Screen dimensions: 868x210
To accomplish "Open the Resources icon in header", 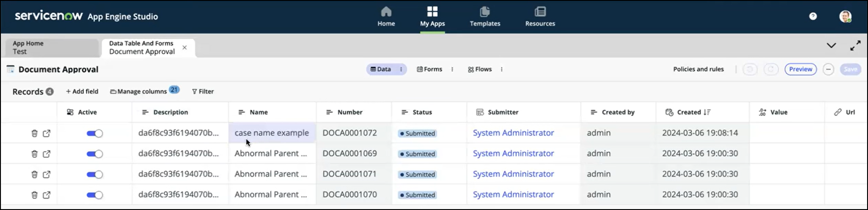I will (540, 12).
